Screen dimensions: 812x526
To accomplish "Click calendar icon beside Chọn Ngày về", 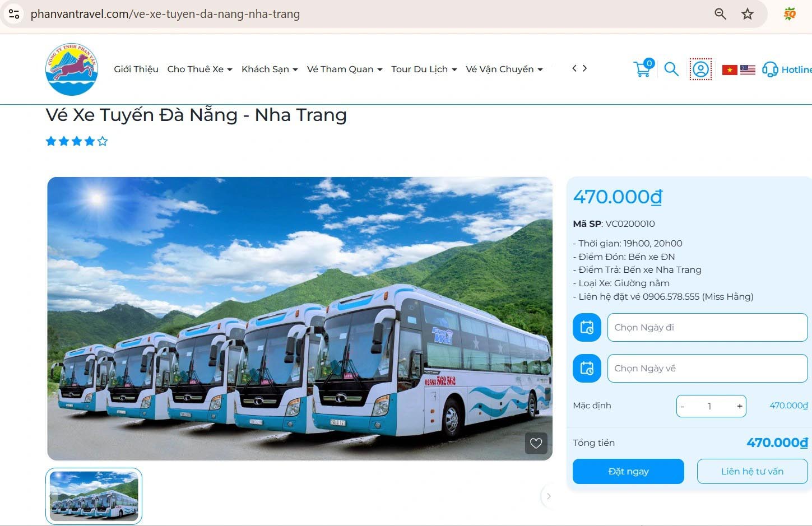I will pyautogui.click(x=587, y=368).
